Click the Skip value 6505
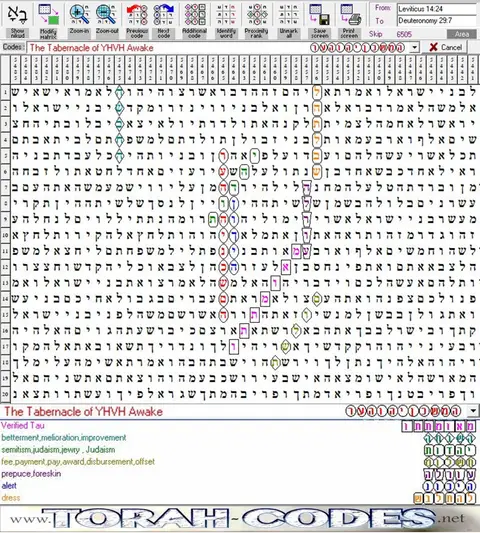 (x=404, y=34)
